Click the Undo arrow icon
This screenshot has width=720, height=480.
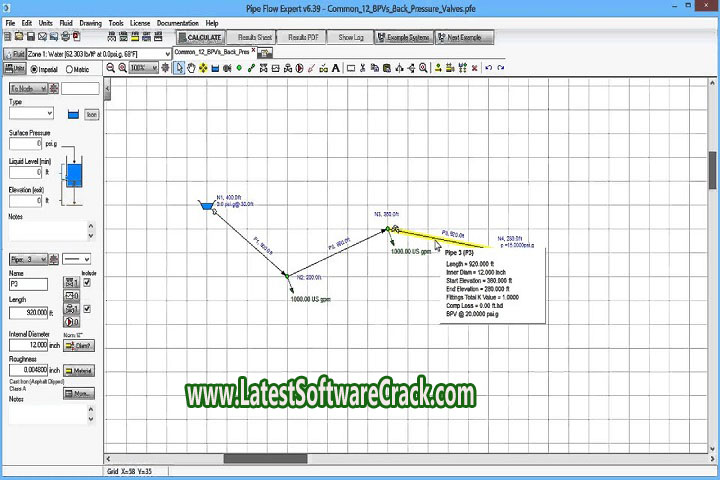pos(489,68)
